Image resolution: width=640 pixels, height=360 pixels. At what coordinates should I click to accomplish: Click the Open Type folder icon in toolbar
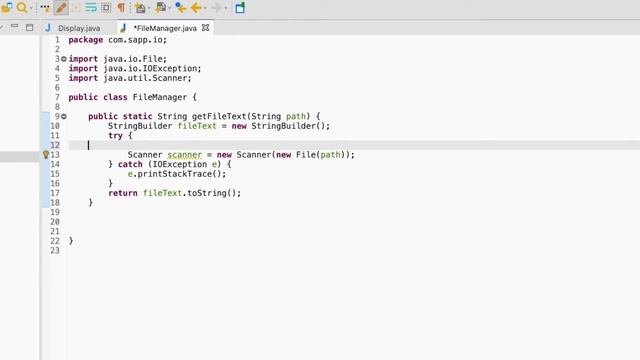[x=7, y=7]
